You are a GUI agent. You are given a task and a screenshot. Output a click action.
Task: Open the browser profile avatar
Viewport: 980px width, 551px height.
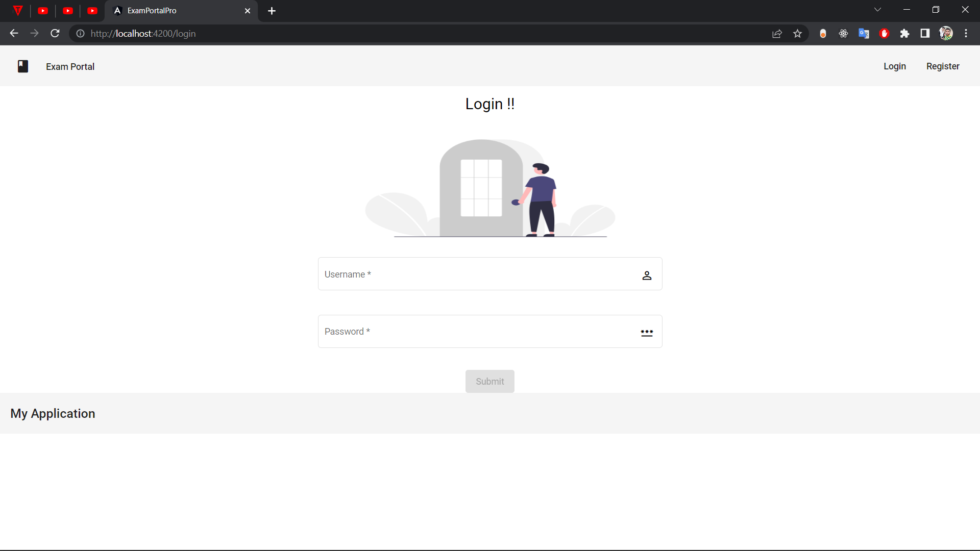[x=946, y=34]
